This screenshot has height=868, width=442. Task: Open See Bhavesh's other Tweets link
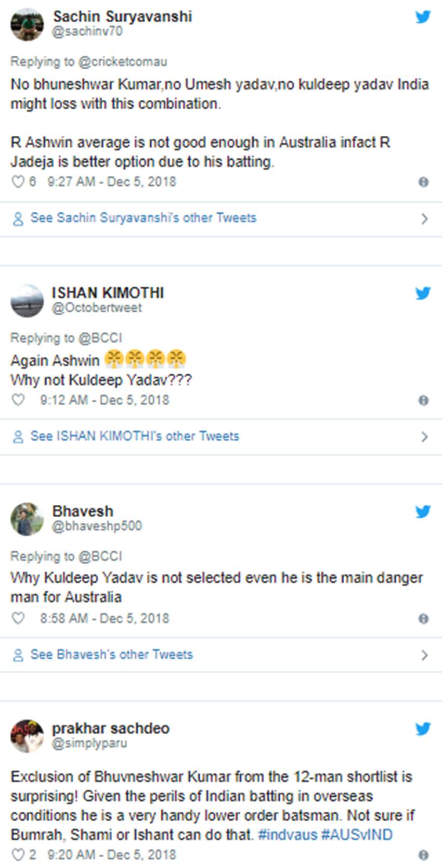pos(111,654)
